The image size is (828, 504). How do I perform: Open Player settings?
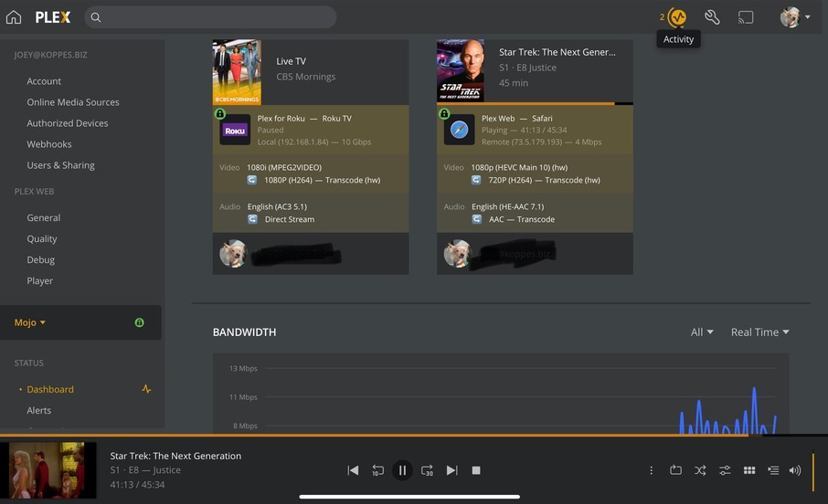click(39, 281)
